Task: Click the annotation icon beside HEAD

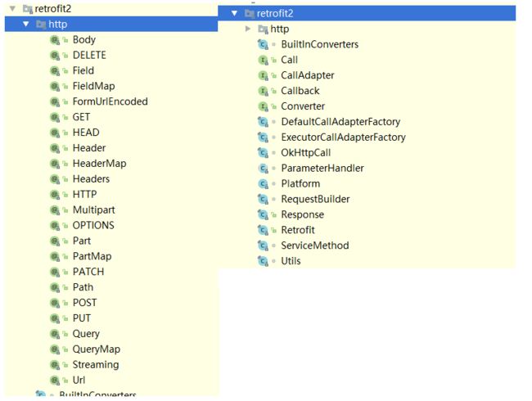Action: [55, 133]
